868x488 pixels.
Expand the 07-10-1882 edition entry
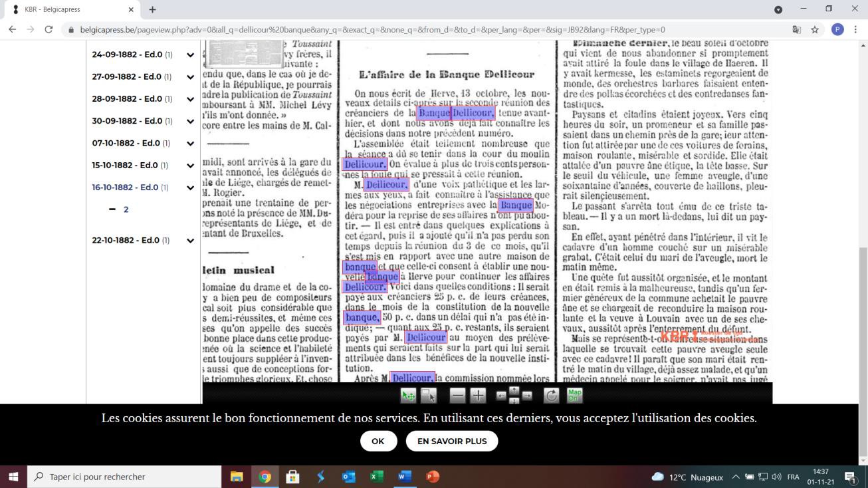190,143
